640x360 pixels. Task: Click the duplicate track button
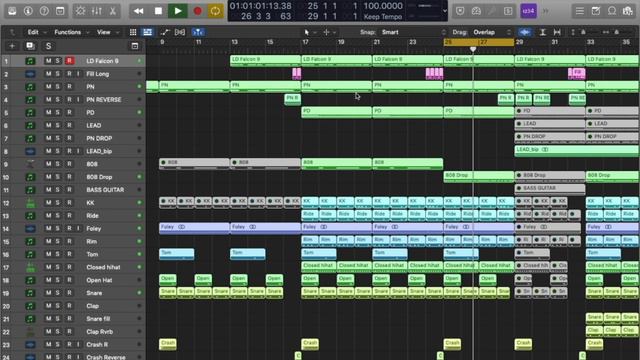pyautogui.click(x=30, y=46)
